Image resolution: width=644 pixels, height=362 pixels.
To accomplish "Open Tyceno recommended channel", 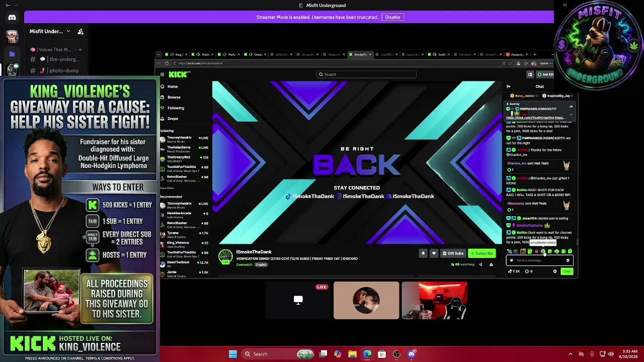I will pos(184,234).
